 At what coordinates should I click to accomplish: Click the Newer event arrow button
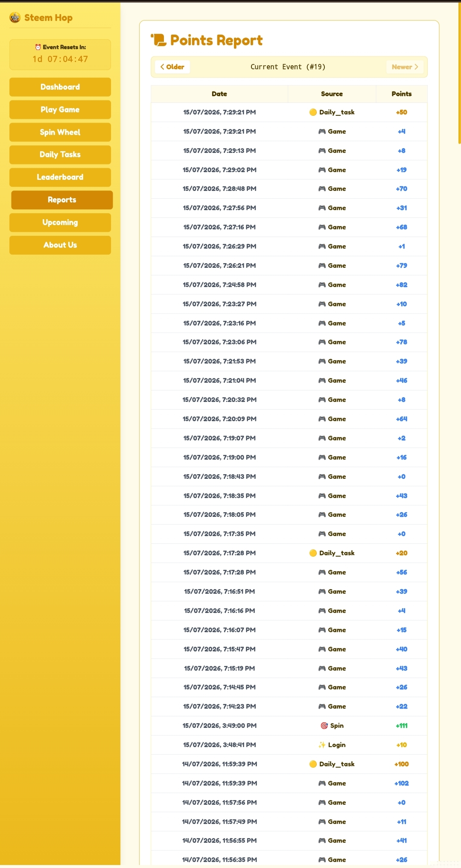click(405, 67)
